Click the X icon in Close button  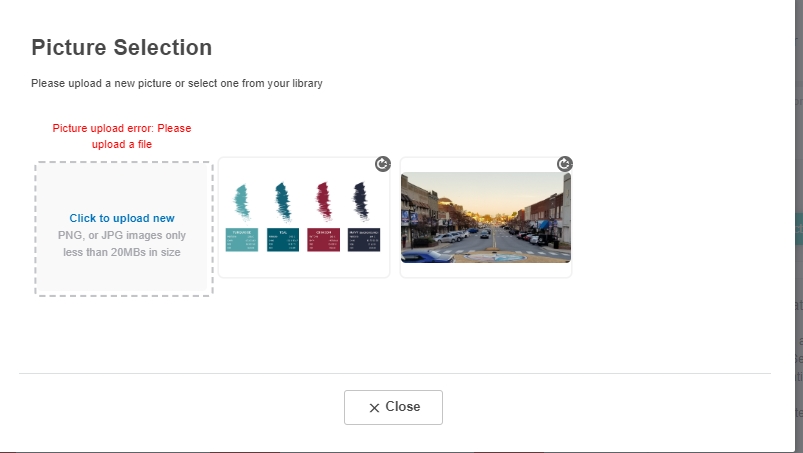374,407
